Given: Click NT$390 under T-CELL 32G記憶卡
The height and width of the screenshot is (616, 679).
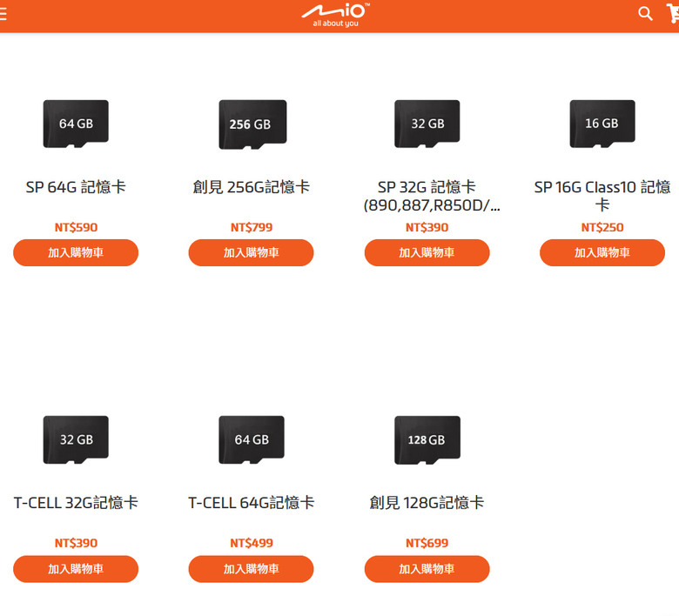Looking at the screenshot, I should pos(76,543).
